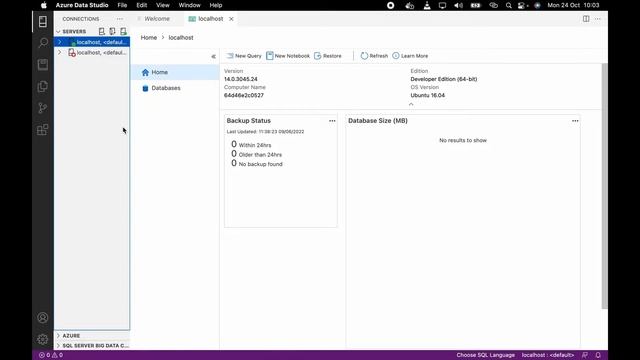Split the editor to the right

coord(586,19)
